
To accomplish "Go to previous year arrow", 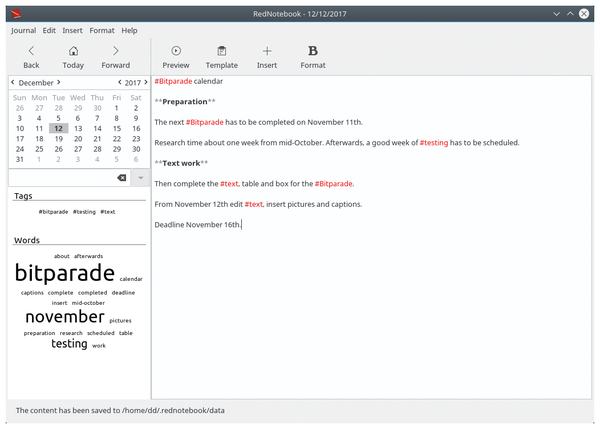I will coord(120,82).
